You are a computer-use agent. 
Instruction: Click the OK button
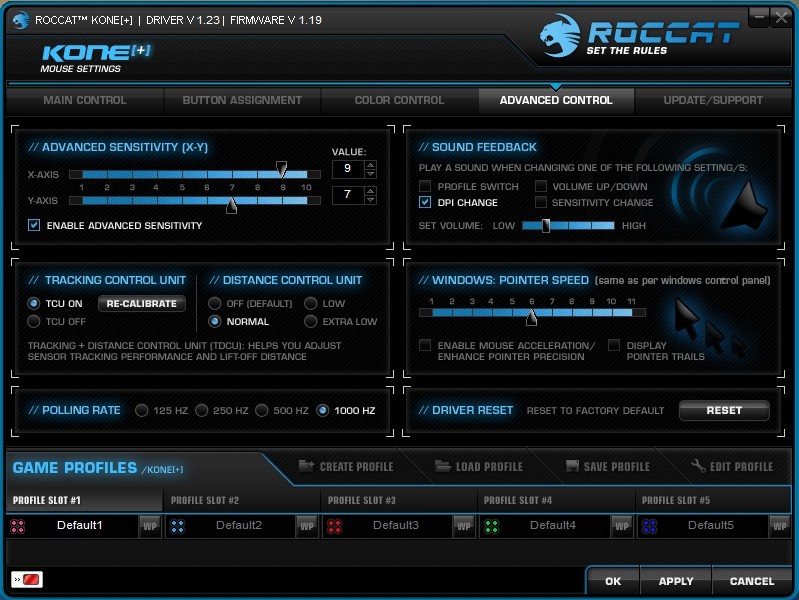click(613, 581)
